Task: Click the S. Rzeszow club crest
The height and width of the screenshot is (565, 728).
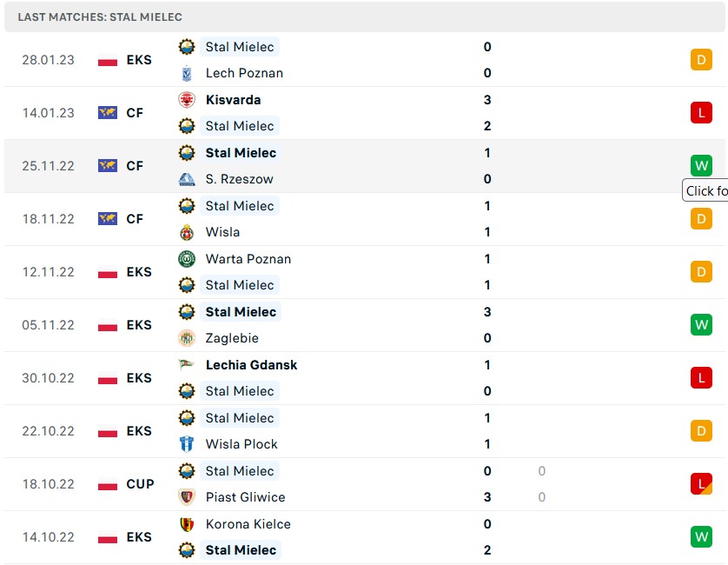Action: pos(187,179)
